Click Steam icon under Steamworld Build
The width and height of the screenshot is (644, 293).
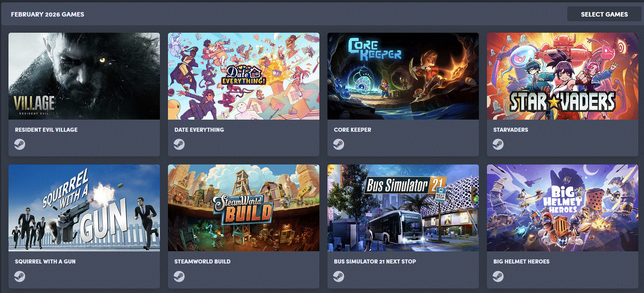pyautogui.click(x=179, y=276)
